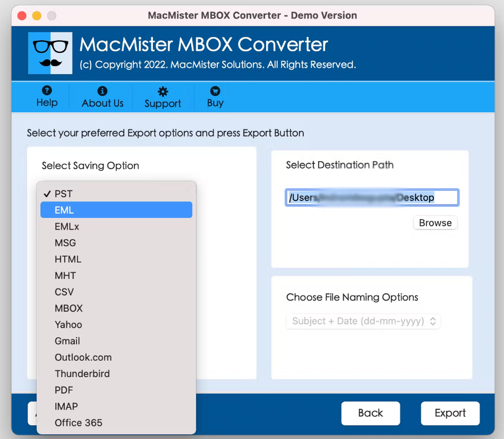504x439 pixels.
Task: Select Office 365 export option
Action: (116, 423)
